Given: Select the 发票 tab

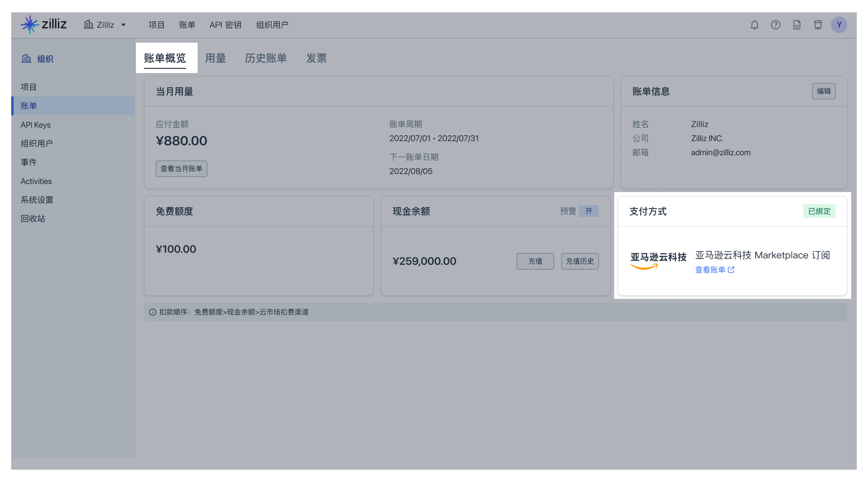Looking at the screenshot, I should 316,58.
